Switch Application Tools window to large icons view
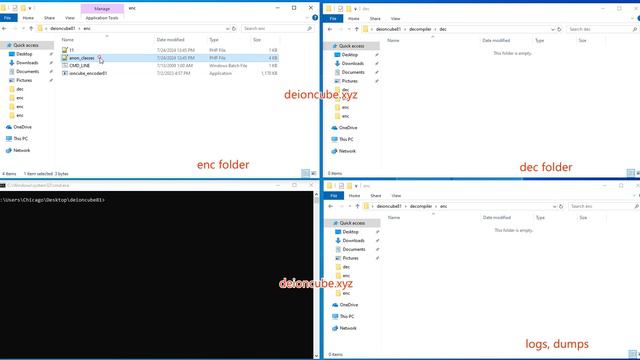 coord(313,173)
